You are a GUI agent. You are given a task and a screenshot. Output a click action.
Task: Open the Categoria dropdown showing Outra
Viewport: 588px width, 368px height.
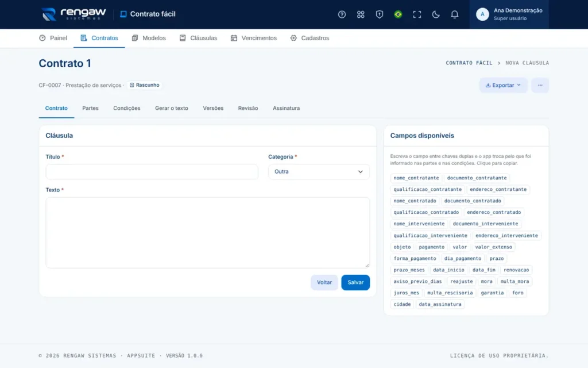pos(319,171)
